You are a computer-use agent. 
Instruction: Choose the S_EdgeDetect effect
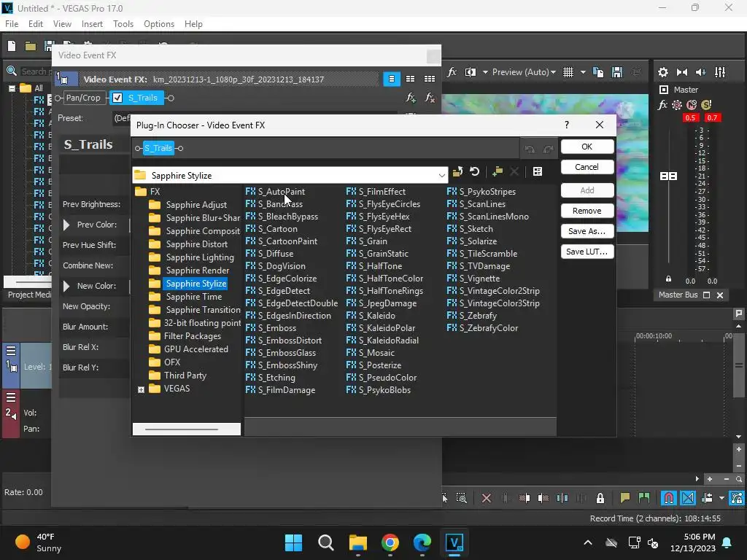(284, 291)
